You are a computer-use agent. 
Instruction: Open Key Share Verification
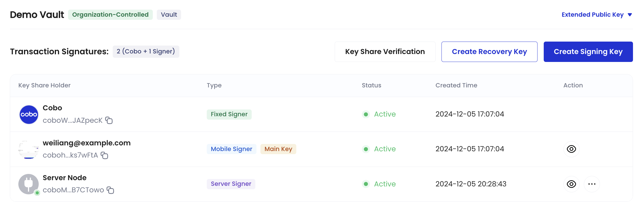tap(385, 52)
